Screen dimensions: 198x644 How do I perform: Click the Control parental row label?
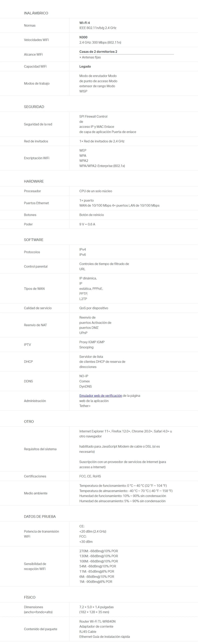click(x=36, y=266)
